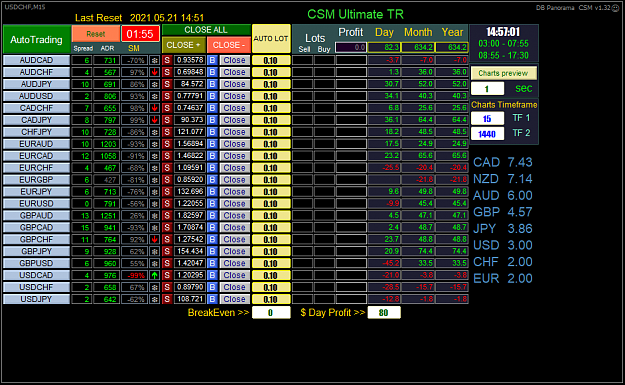Click the S sell icon for EURJPY

167,192
